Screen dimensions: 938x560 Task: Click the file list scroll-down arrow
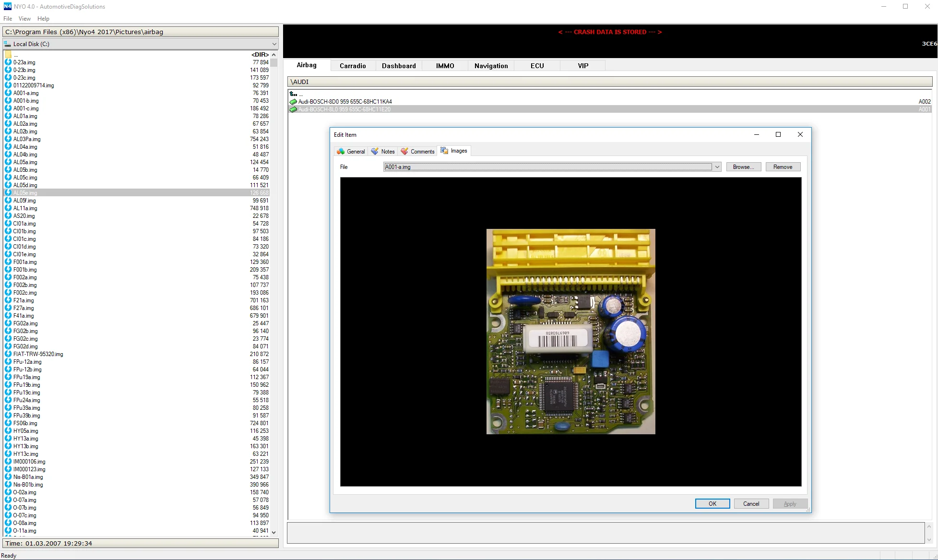click(x=273, y=532)
